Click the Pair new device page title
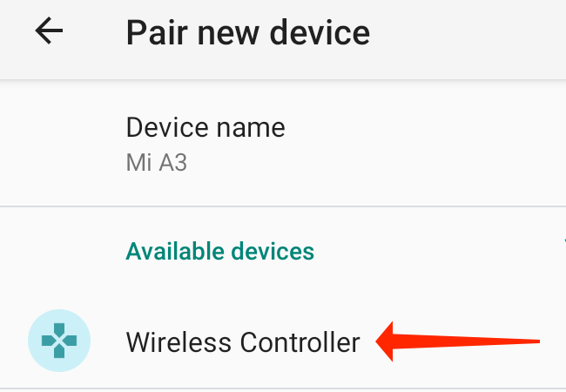This screenshot has width=566, height=392. (247, 33)
